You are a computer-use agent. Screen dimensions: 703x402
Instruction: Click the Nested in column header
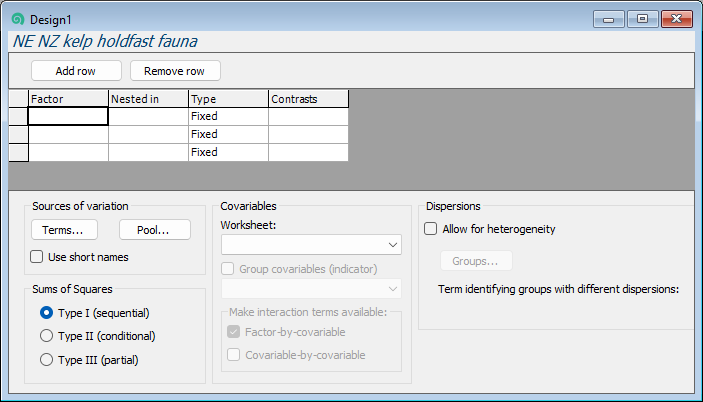(148, 99)
